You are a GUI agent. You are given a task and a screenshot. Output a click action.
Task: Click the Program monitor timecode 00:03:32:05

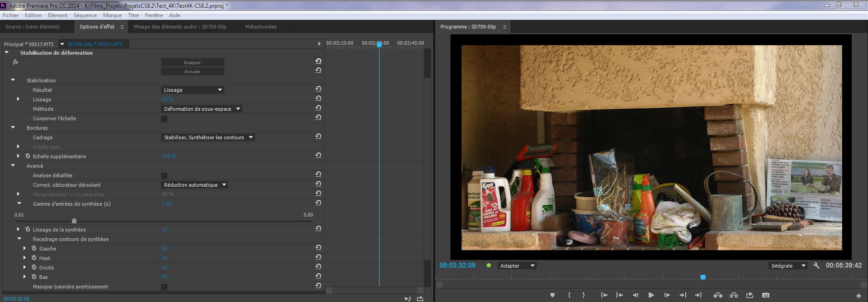click(457, 265)
